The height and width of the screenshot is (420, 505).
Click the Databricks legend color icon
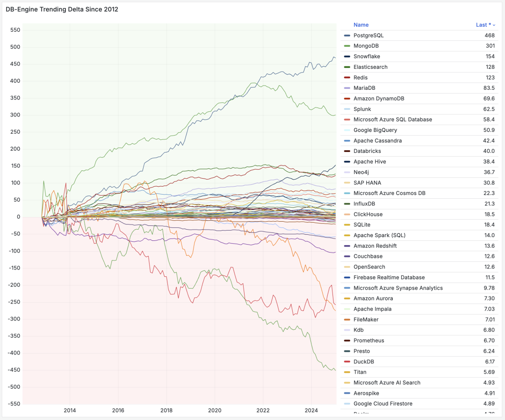click(x=347, y=151)
